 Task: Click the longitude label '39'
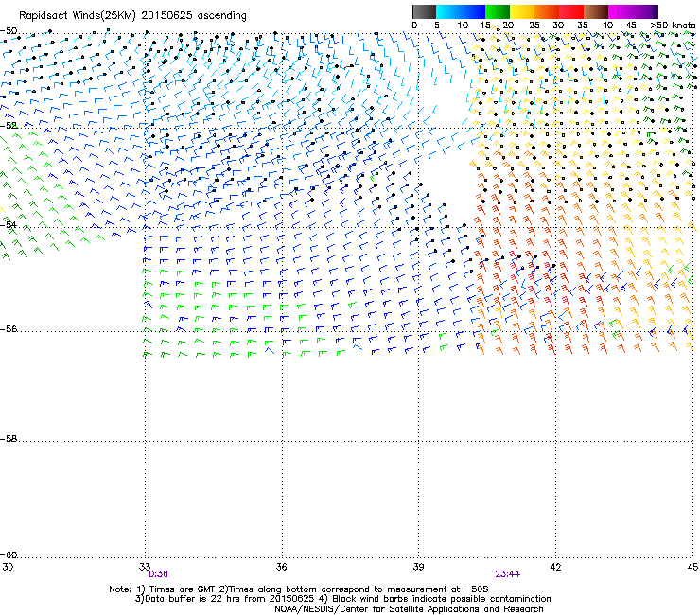418,567
